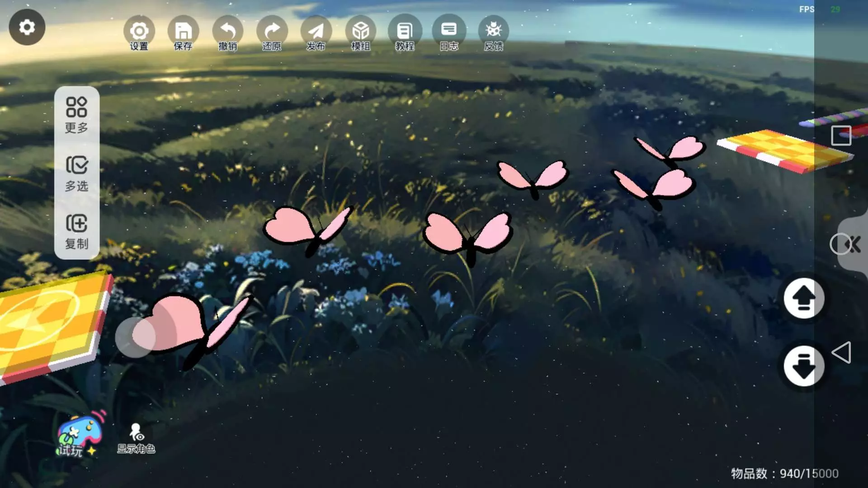Save the project with 保存

click(183, 33)
